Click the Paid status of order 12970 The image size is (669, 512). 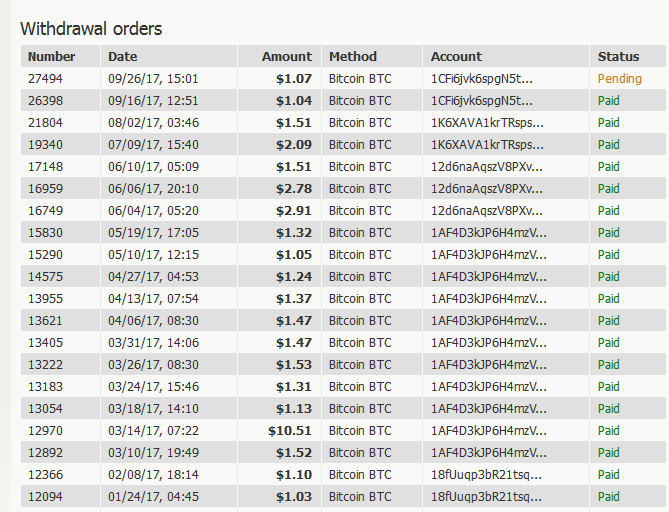click(609, 431)
